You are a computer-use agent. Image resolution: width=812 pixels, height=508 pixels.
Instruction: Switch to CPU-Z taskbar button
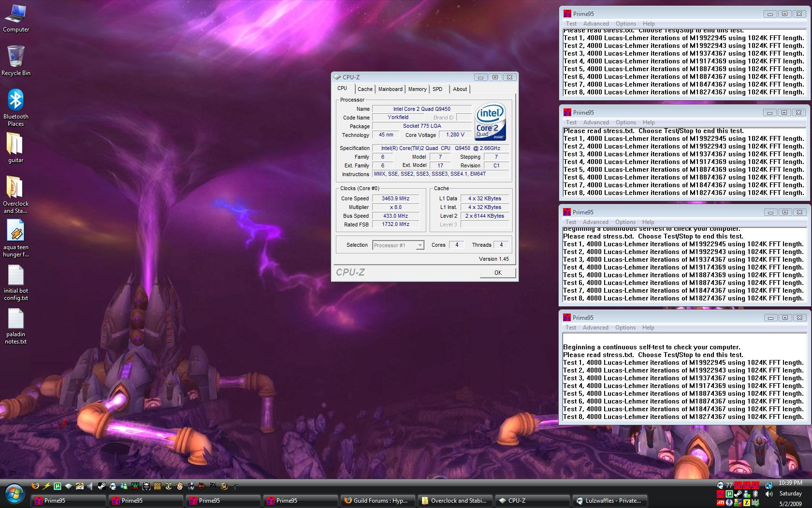pos(532,501)
